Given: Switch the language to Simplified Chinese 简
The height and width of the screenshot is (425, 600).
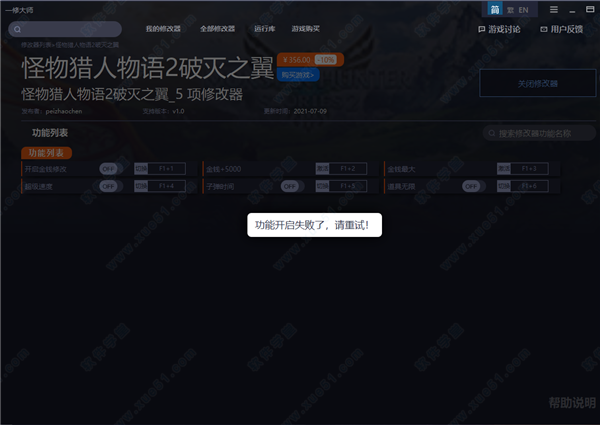Looking at the screenshot, I should click(x=495, y=10).
